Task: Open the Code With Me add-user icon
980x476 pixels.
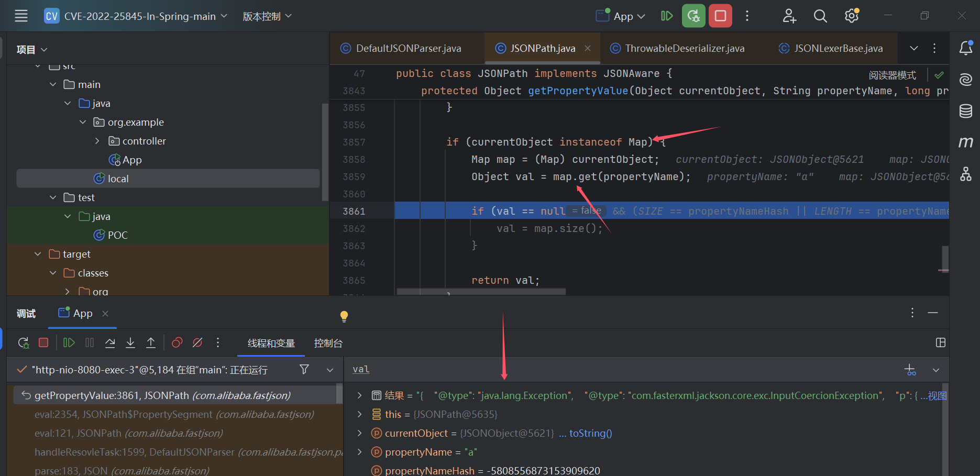Action: pyautogui.click(x=789, y=16)
